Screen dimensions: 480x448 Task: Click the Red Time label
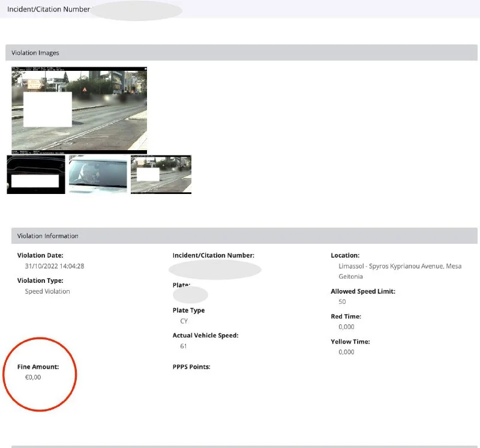pos(346,316)
